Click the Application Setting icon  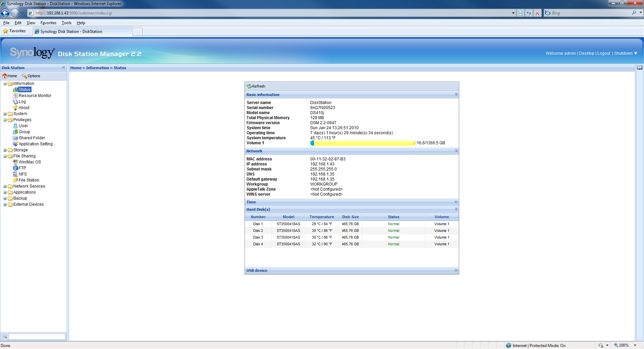pos(15,144)
